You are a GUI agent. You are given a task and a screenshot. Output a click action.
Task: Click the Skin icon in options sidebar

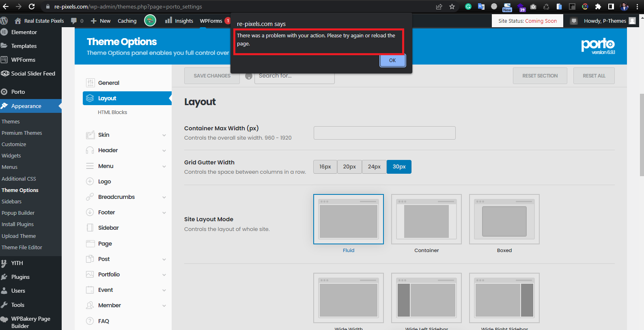coord(90,135)
